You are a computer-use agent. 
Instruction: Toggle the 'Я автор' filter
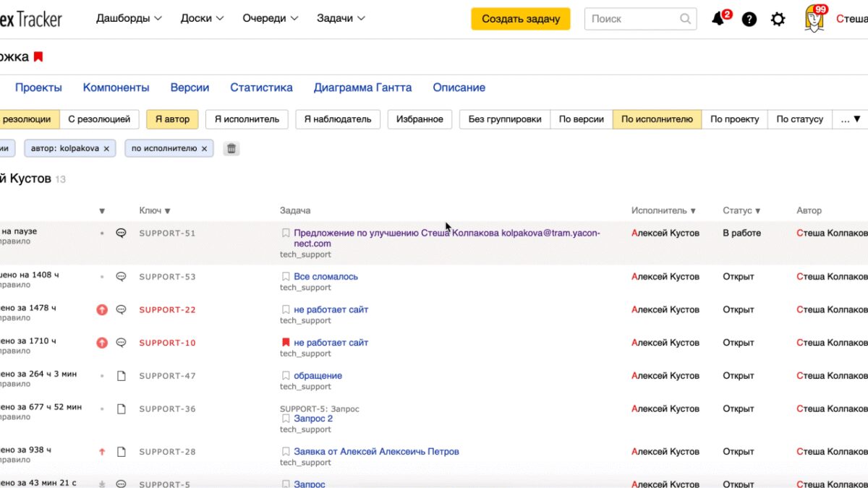pyautogui.click(x=172, y=119)
